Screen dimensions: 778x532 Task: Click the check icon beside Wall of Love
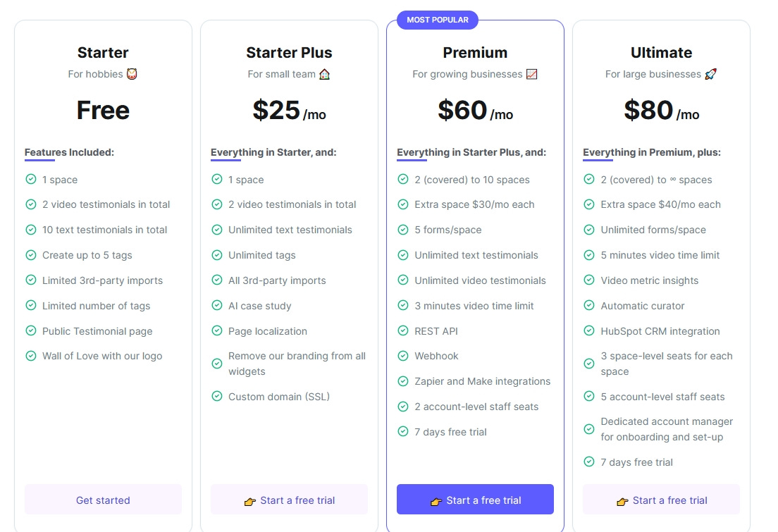click(x=31, y=356)
